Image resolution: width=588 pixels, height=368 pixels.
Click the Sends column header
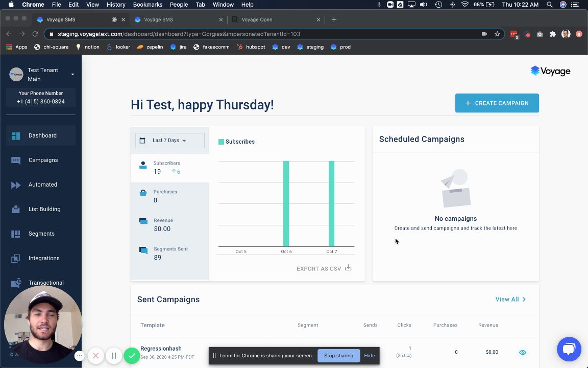(x=370, y=325)
